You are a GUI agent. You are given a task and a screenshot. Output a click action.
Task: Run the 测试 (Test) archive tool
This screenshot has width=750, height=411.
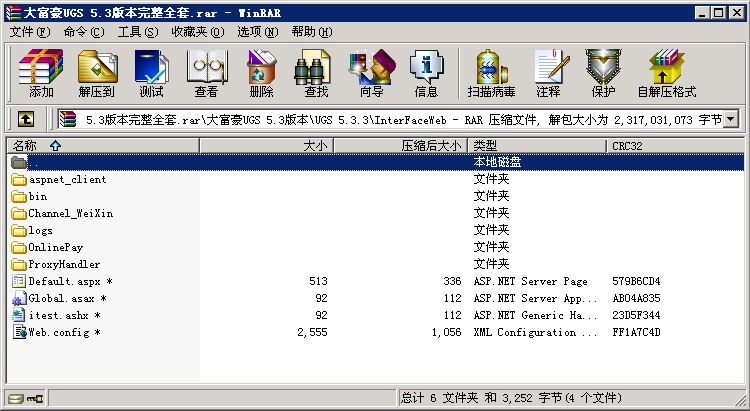(151, 73)
